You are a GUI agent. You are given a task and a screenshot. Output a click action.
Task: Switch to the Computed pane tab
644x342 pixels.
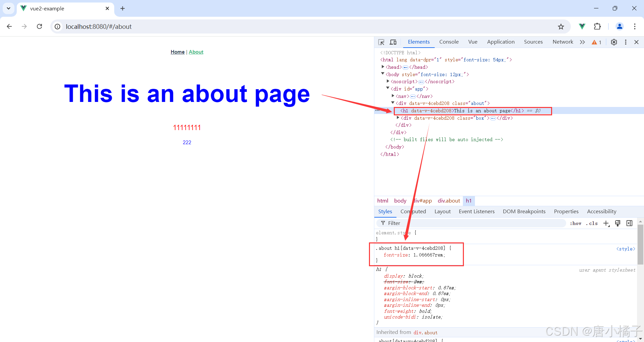pos(413,212)
